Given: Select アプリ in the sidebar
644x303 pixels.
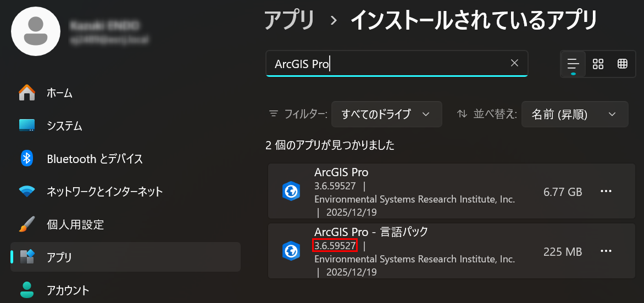Looking at the screenshot, I should coord(59,257).
